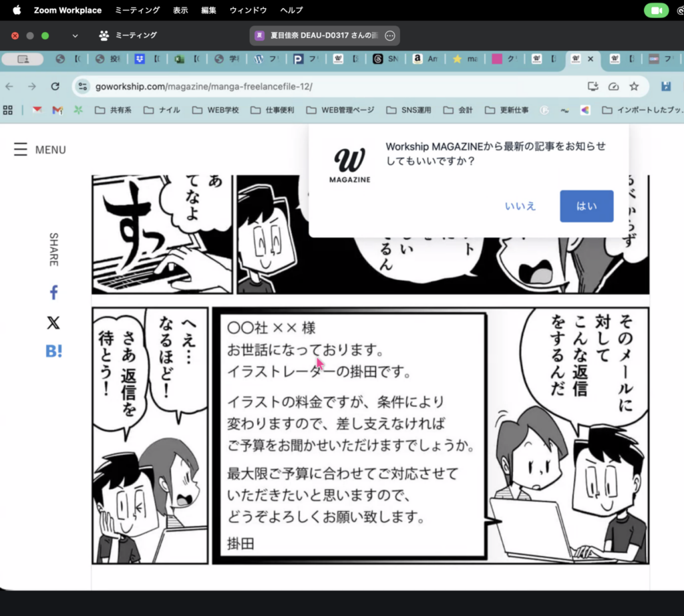Bookmark this page with the star icon
Image resolution: width=684 pixels, height=616 pixels.
point(634,86)
